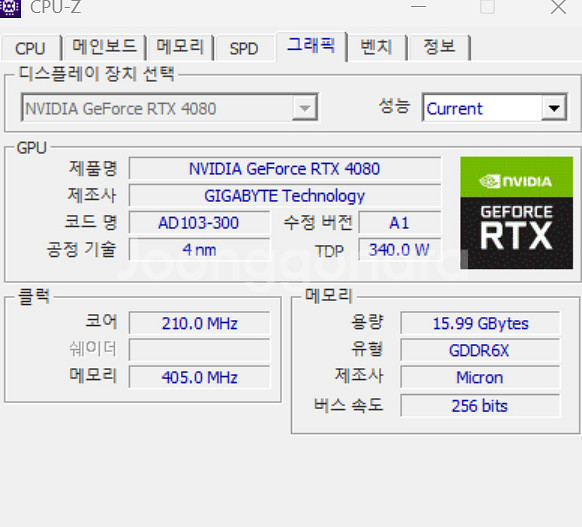Click the '유형' label
Screen dimensions: 582x527
367,349
